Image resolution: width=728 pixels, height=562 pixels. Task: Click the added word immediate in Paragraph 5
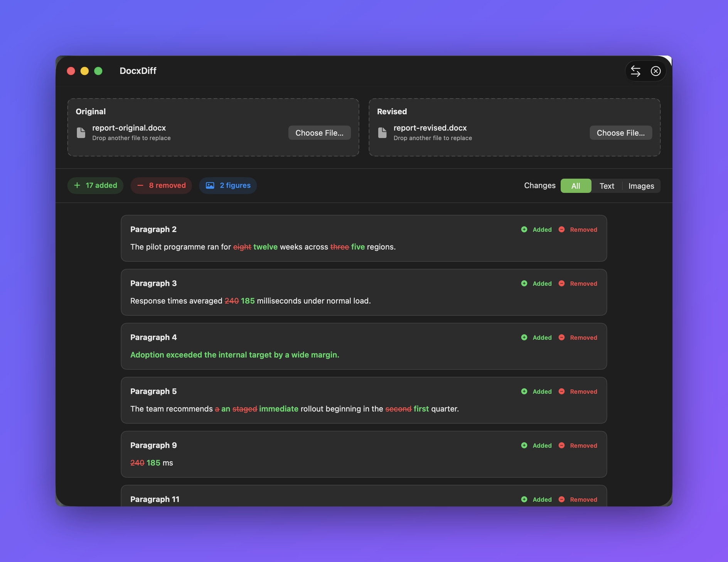[278, 409]
